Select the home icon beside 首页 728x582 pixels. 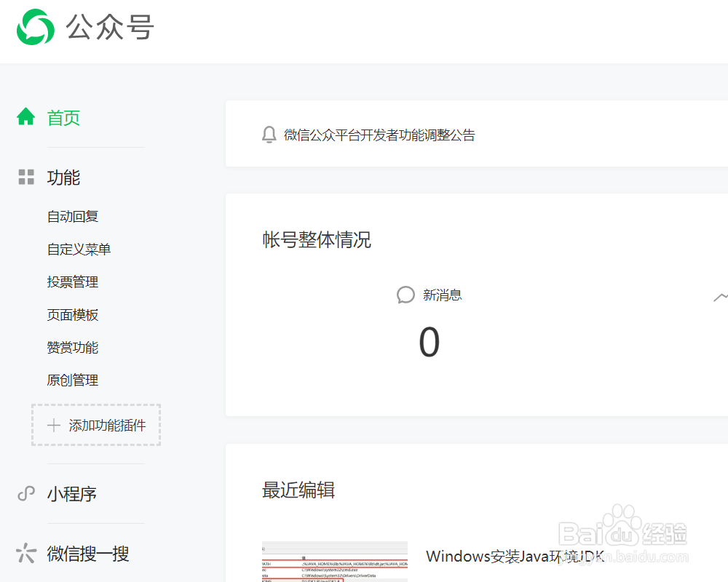pos(26,116)
